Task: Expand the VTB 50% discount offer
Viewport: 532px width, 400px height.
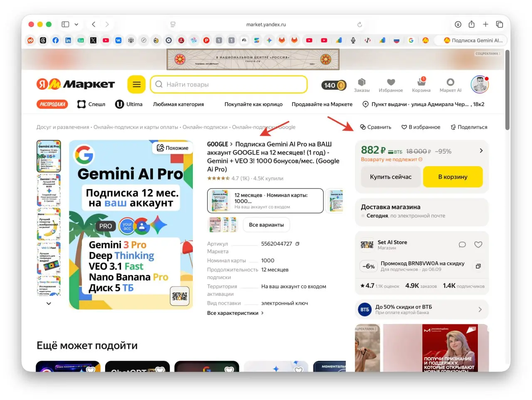Action: [x=422, y=309]
